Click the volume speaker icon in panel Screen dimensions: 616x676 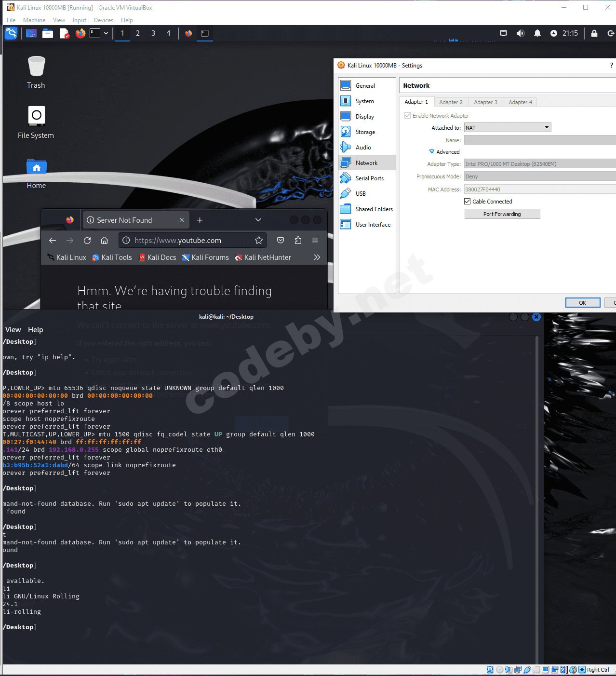(520, 33)
